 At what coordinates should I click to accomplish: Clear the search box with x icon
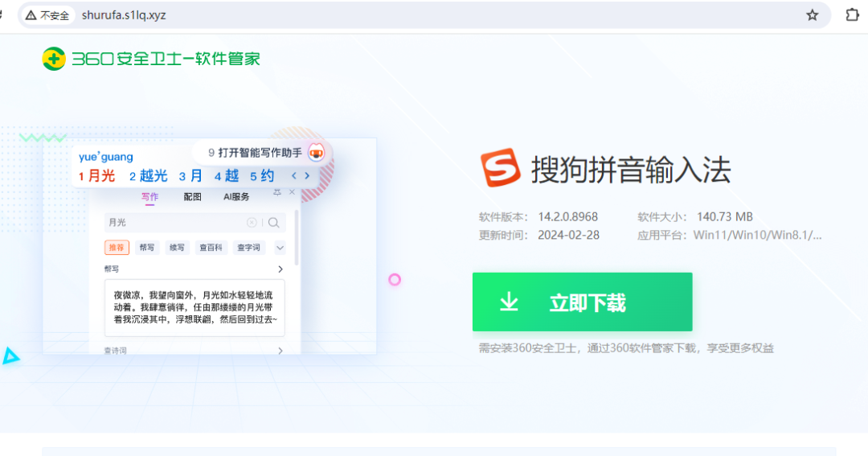[x=252, y=222]
